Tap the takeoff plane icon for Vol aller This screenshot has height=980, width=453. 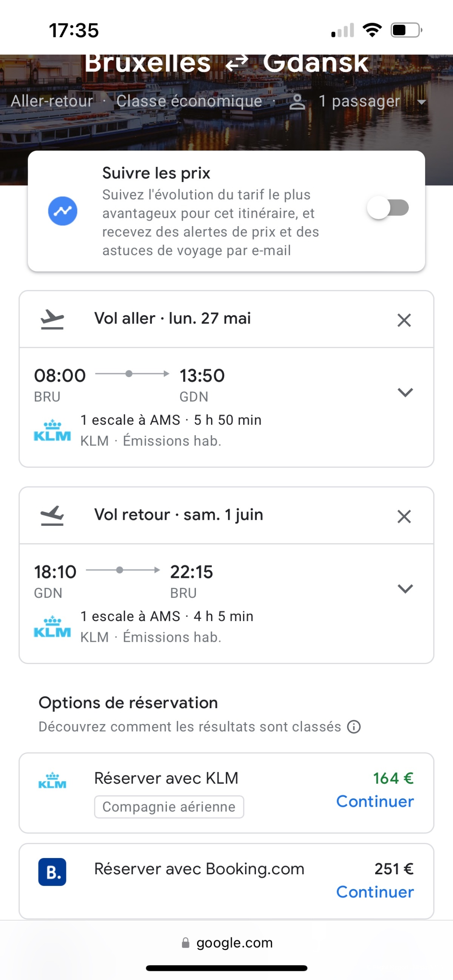[52, 319]
